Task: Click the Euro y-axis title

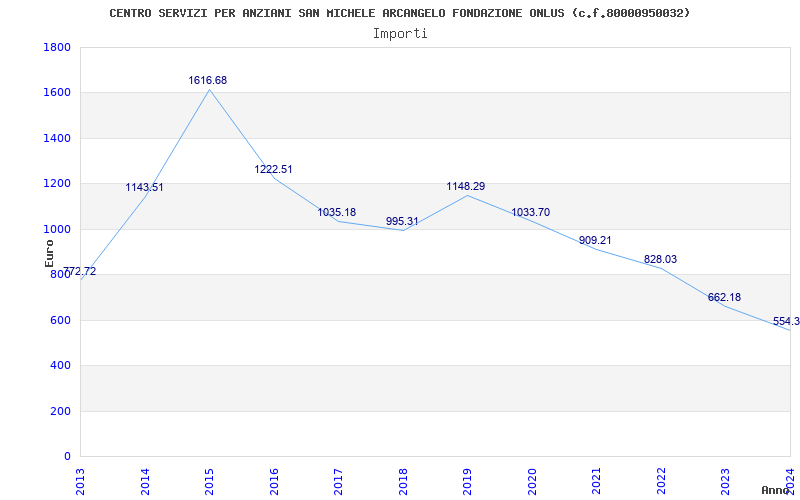Action: [x=49, y=253]
